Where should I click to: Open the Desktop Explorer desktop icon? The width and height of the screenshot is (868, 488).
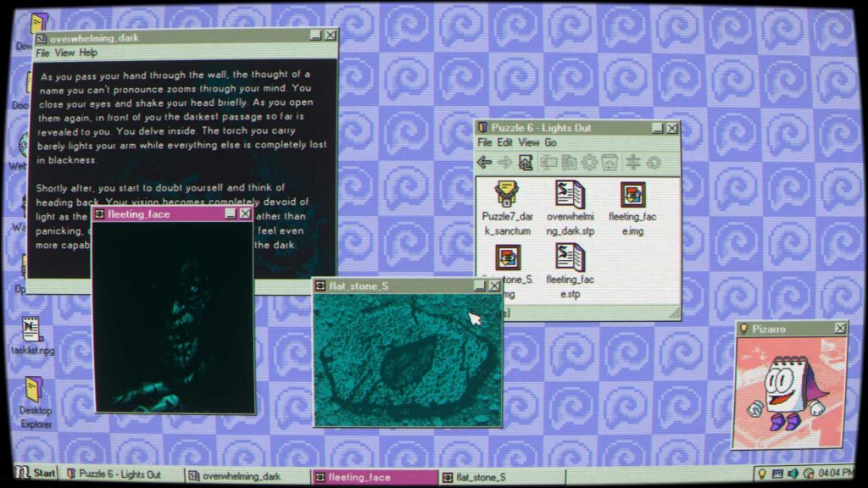click(x=33, y=390)
